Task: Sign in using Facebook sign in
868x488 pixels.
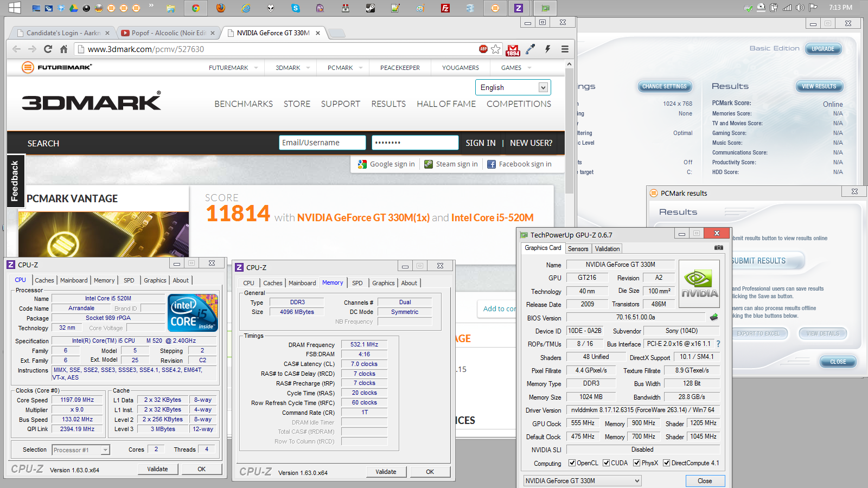Action: (519, 164)
